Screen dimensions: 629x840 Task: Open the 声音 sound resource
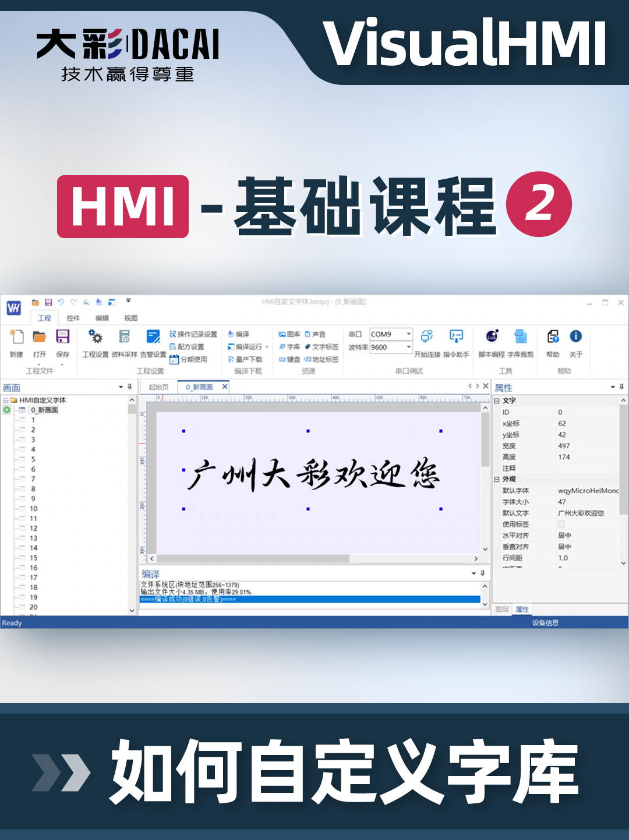pyautogui.click(x=315, y=334)
